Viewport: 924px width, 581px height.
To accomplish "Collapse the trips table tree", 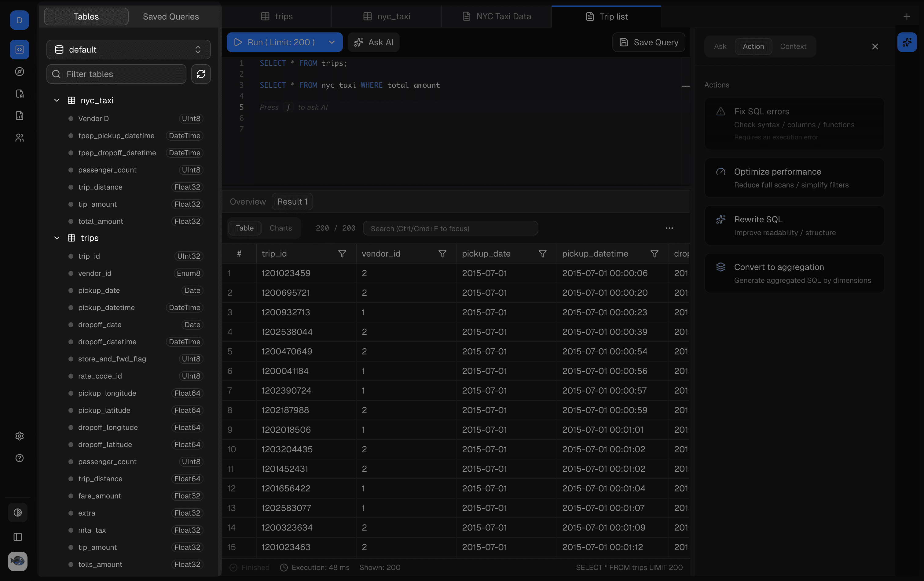I will tap(57, 238).
